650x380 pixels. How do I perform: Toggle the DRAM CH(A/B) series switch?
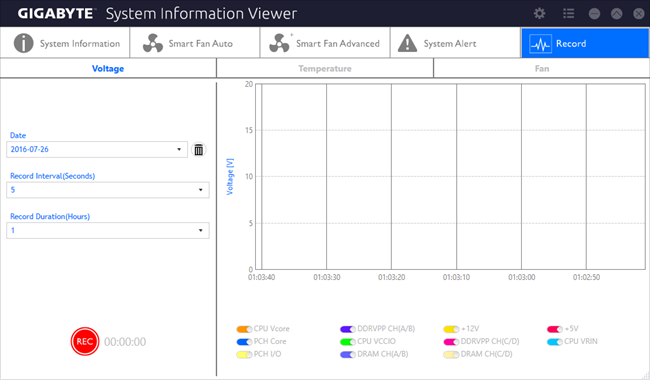348,355
